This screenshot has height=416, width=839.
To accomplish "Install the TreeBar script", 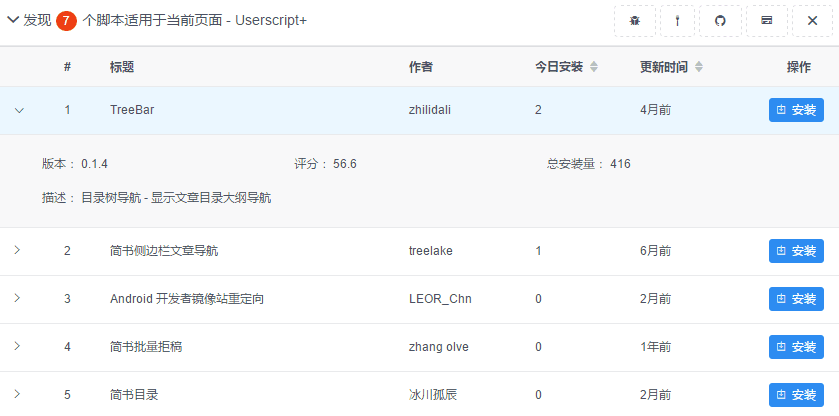I will [x=796, y=110].
